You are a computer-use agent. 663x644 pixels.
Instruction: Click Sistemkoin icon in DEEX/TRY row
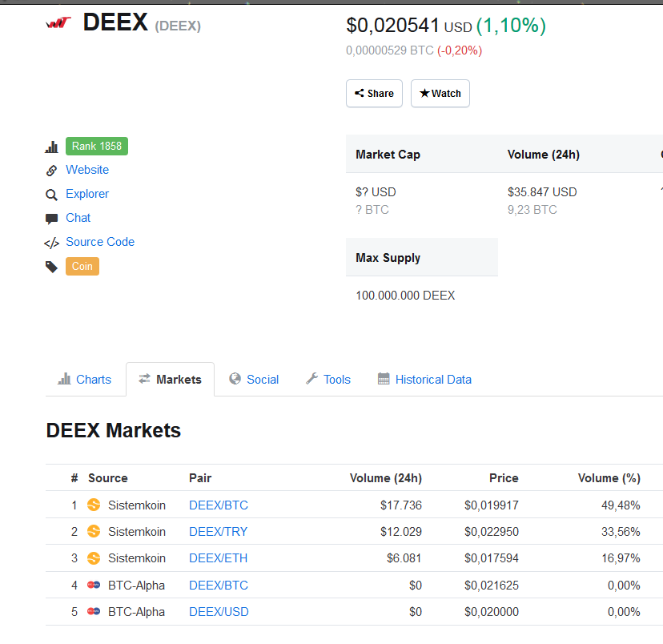tap(94, 531)
